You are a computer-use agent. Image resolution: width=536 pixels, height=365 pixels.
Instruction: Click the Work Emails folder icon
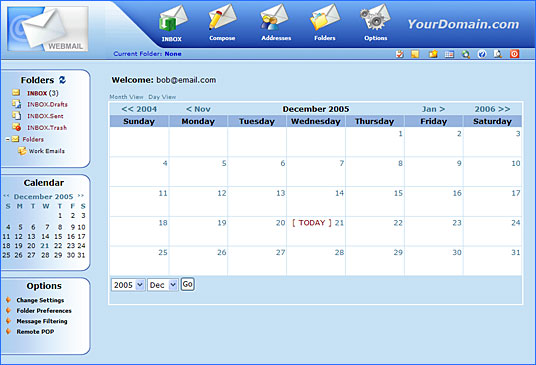tap(22, 151)
